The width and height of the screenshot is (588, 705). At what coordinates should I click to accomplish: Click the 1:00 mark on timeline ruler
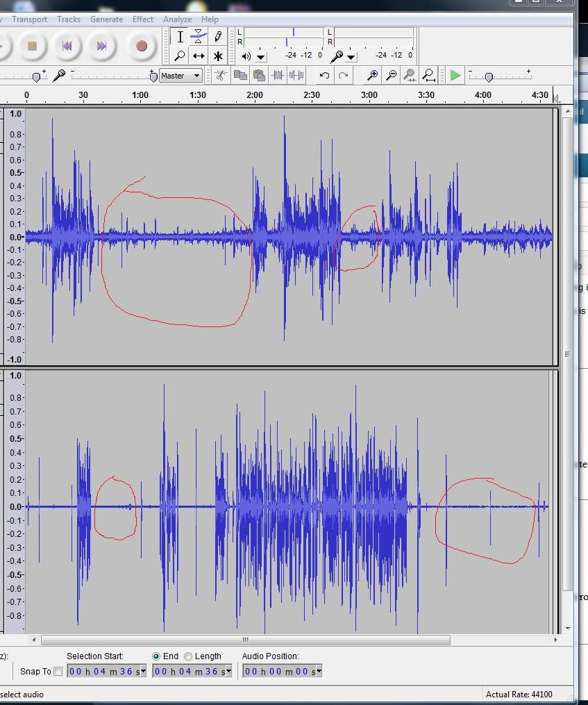pyautogui.click(x=140, y=95)
